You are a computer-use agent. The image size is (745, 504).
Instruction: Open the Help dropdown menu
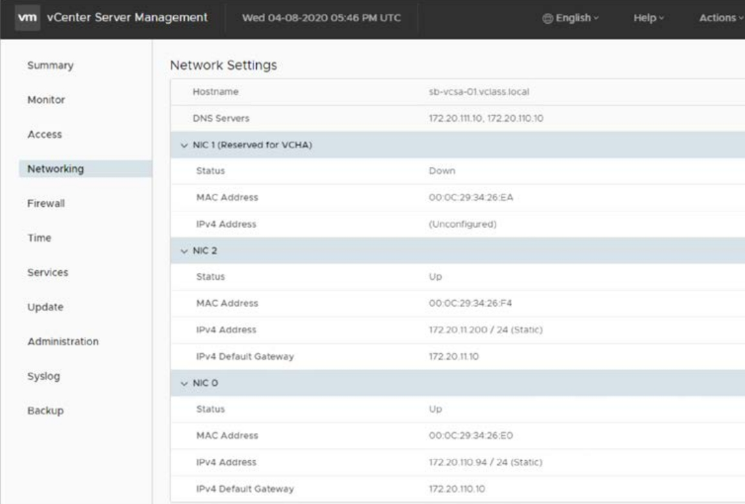(649, 18)
